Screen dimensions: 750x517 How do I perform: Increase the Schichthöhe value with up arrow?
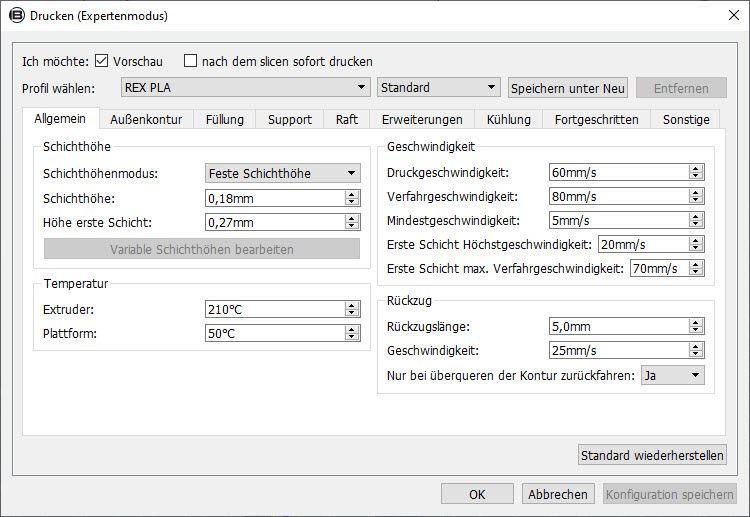tap(352, 195)
